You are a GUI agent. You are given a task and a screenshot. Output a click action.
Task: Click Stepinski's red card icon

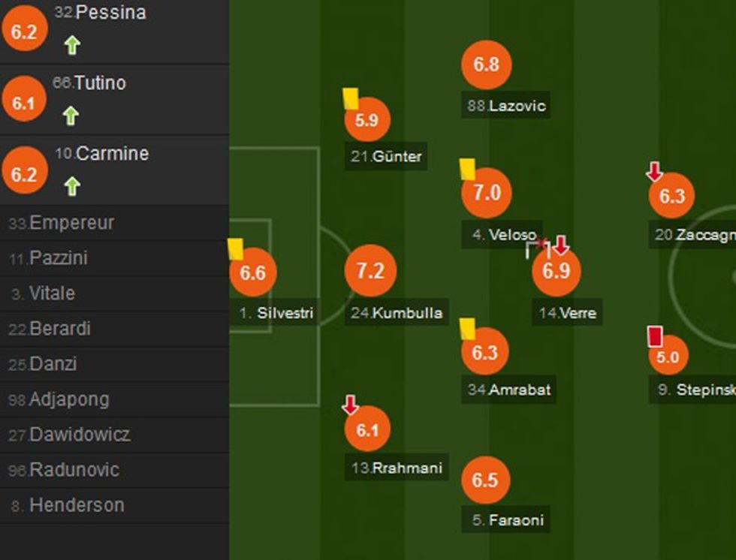(x=655, y=336)
